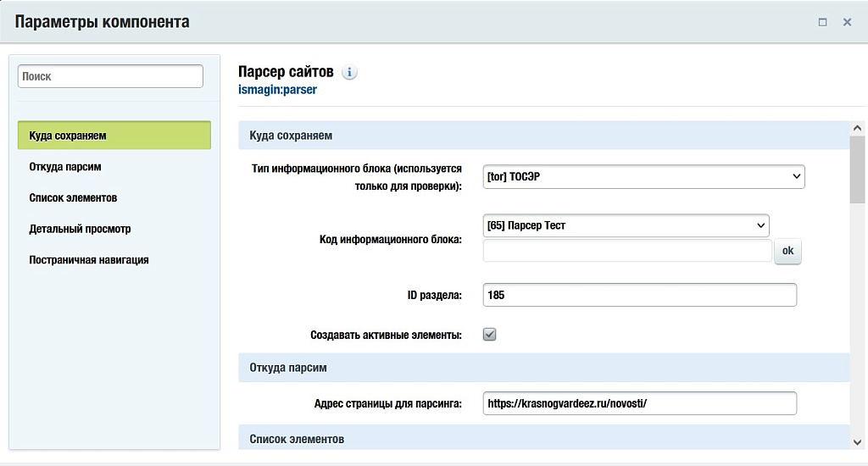Click the ismagin:parser component name
868x466 pixels.
pyautogui.click(x=277, y=89)
